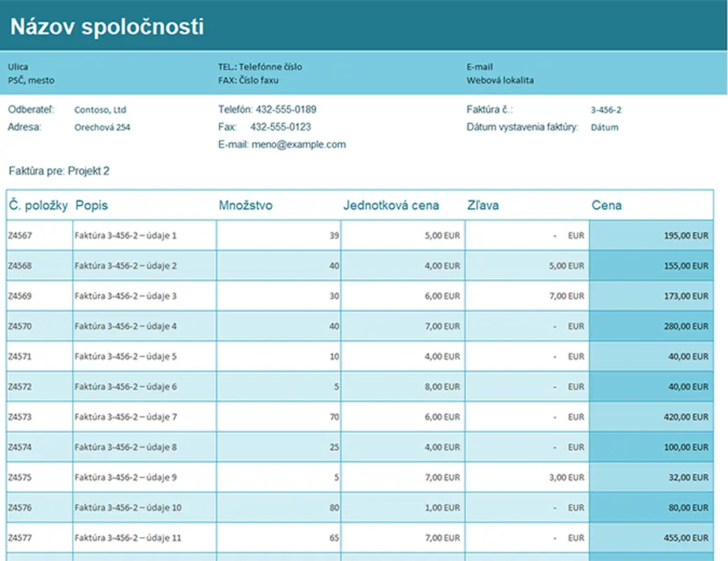Select the Contoso, Ltd customer name cell

coord(100,110)
